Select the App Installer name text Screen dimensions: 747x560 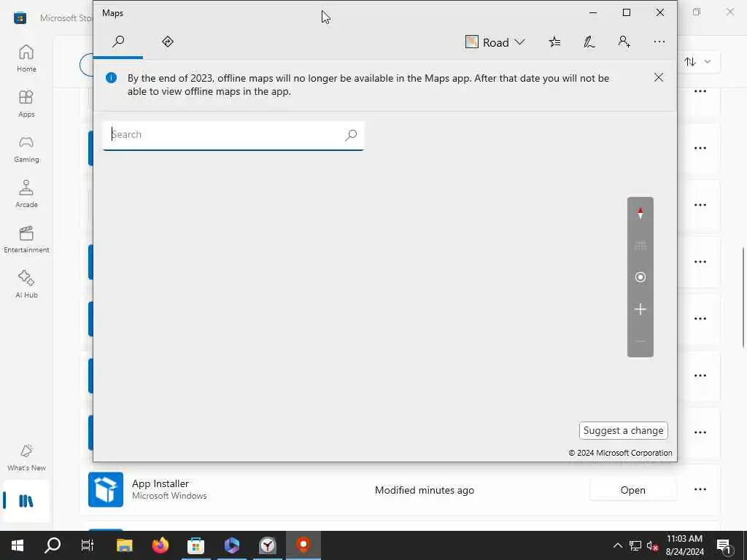tap(160, 483)
